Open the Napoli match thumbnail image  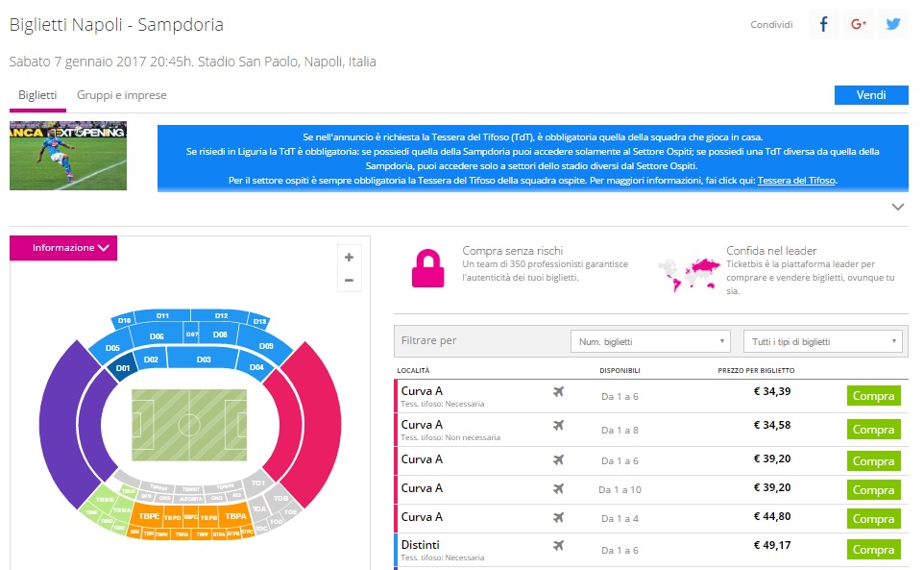click(68, 156)
